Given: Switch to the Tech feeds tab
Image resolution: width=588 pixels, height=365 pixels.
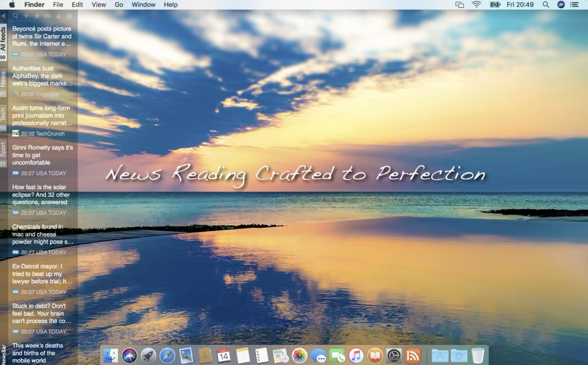Looking at the screenshot, I should [x=3, y=115].
